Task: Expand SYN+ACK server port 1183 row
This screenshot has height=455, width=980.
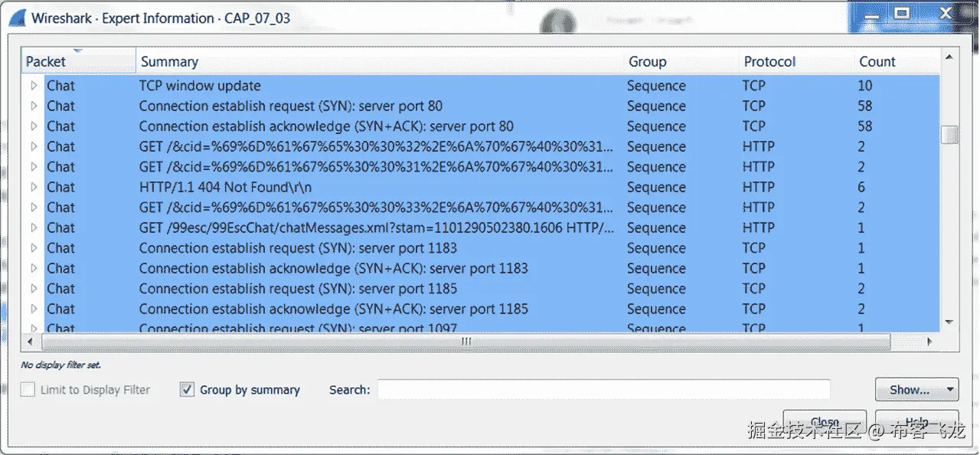Action: coord(33,268)
